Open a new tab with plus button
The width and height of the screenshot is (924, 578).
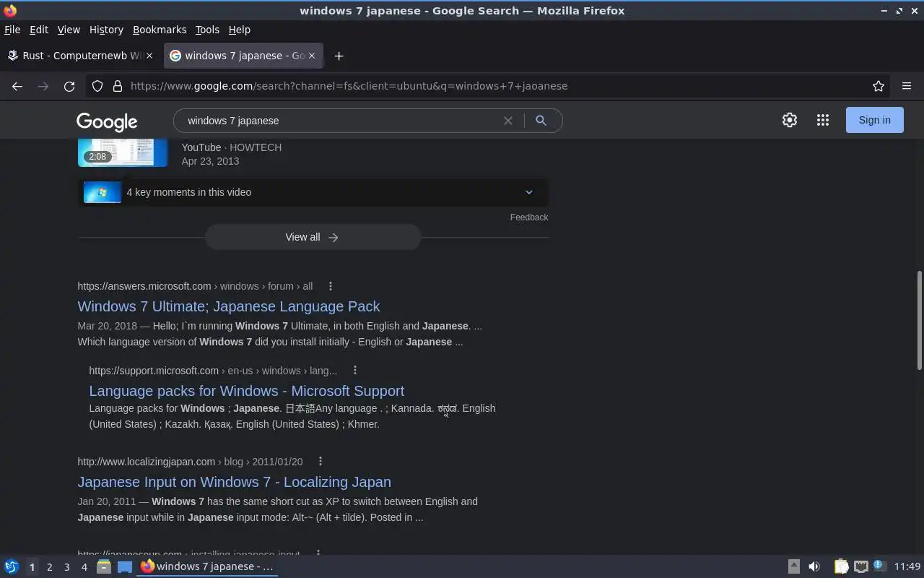pos(339,56)
